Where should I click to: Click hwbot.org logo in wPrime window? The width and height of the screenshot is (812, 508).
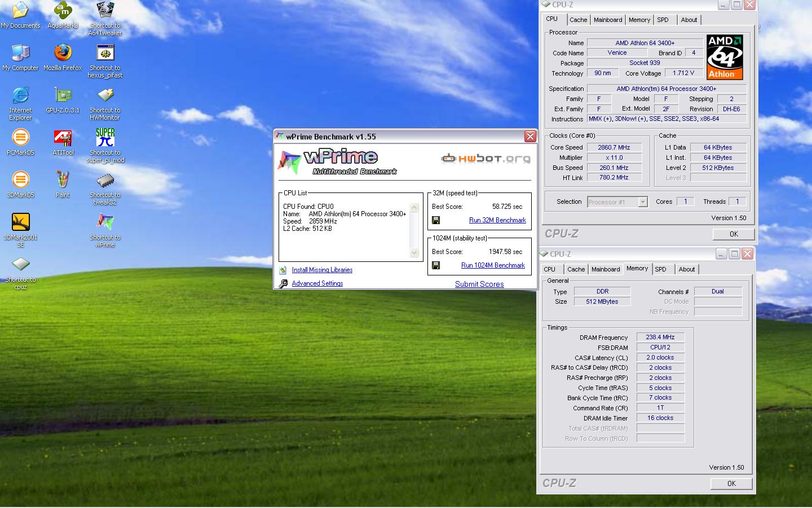(486, 158)
